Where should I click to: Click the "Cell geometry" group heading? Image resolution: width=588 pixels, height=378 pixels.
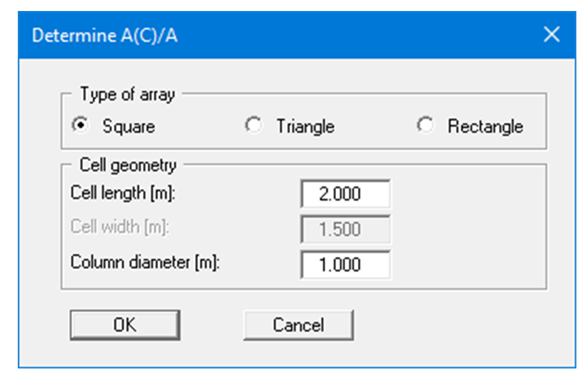128,165
